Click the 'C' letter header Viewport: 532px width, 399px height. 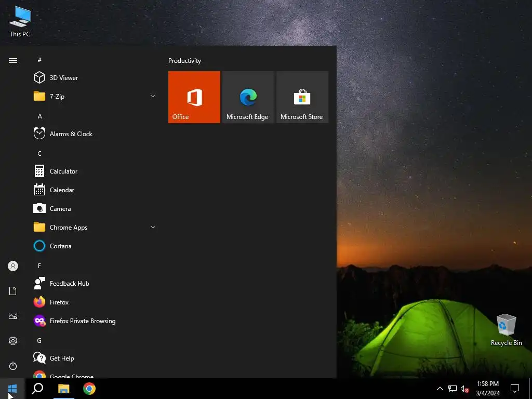39,153
